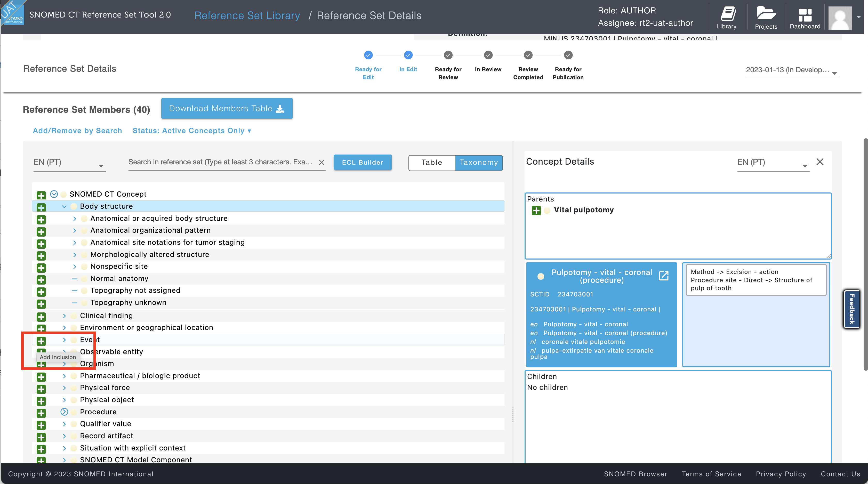
Task: Click the page vertical scrollbar
Action: [x=865, y=254]
